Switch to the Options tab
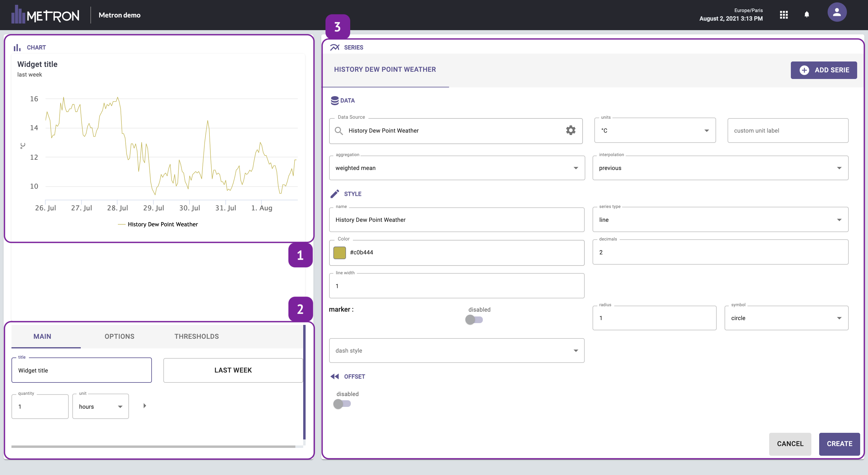868x475 pixels. (119, 336)
